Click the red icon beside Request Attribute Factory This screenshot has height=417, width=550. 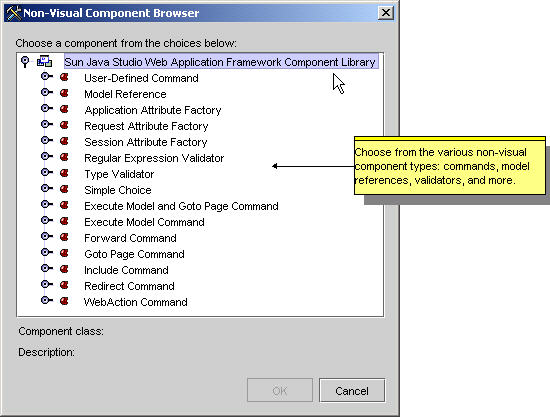point(64,125)
